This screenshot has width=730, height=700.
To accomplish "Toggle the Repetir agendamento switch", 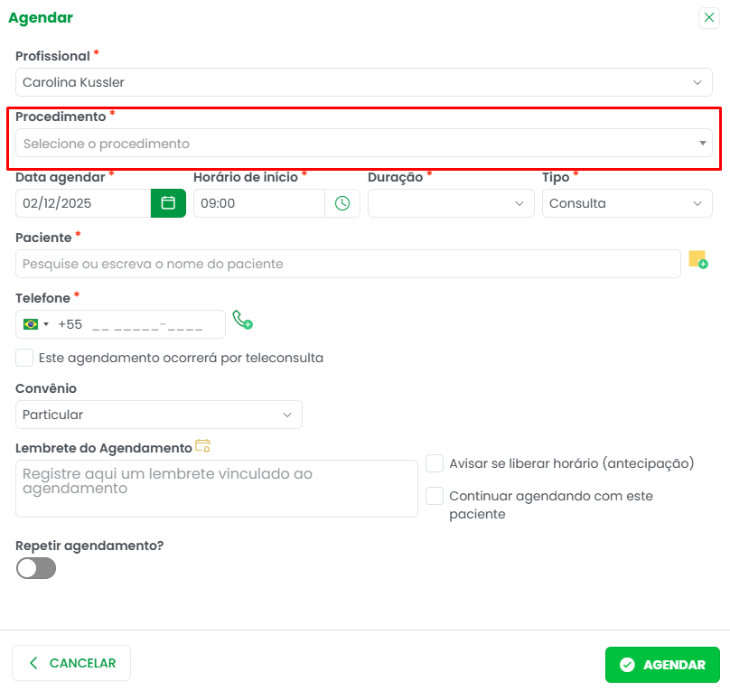I will coord(36,568).
